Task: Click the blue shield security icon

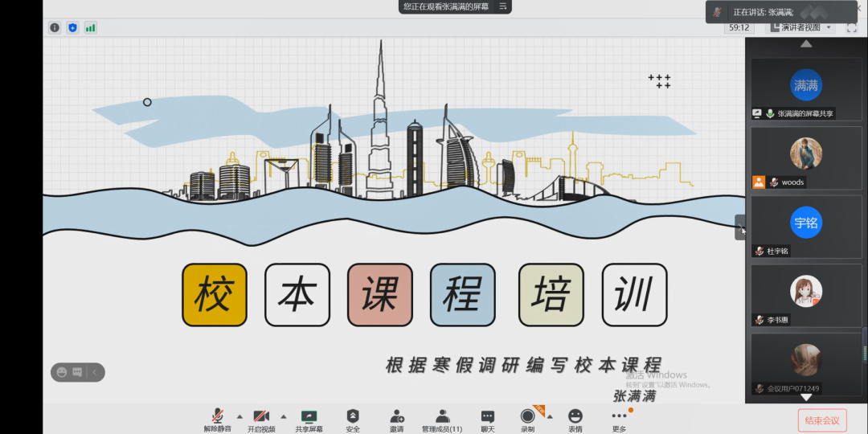Action: coord(72,27)
